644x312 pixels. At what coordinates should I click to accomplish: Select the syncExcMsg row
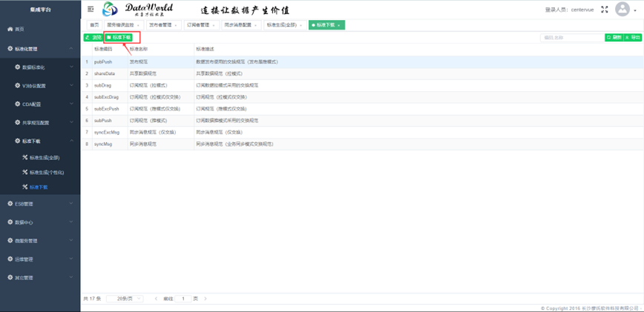(362, 133)
